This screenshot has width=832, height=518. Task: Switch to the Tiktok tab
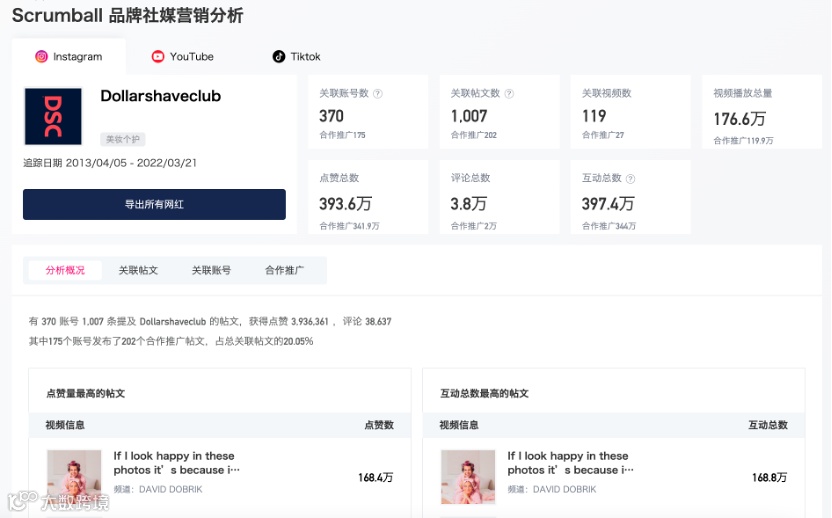(x=296, y=56)
